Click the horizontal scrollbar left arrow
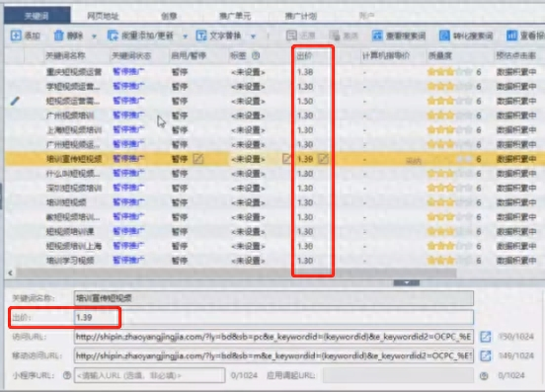Image resolution: width=545 pixels, height=392 pixels. [x=10, y=274]
